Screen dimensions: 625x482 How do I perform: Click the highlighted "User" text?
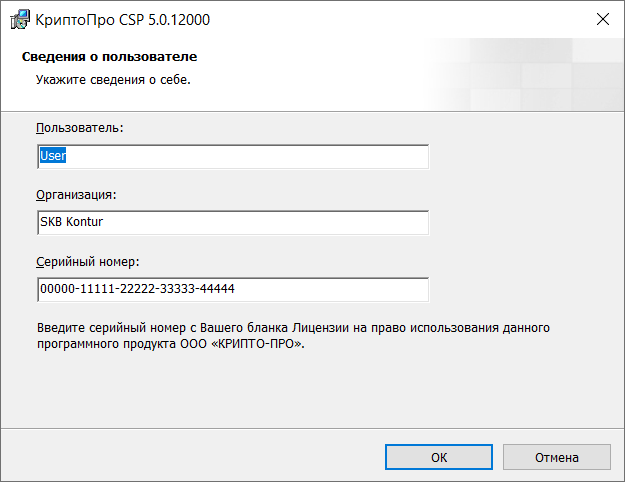52,156
